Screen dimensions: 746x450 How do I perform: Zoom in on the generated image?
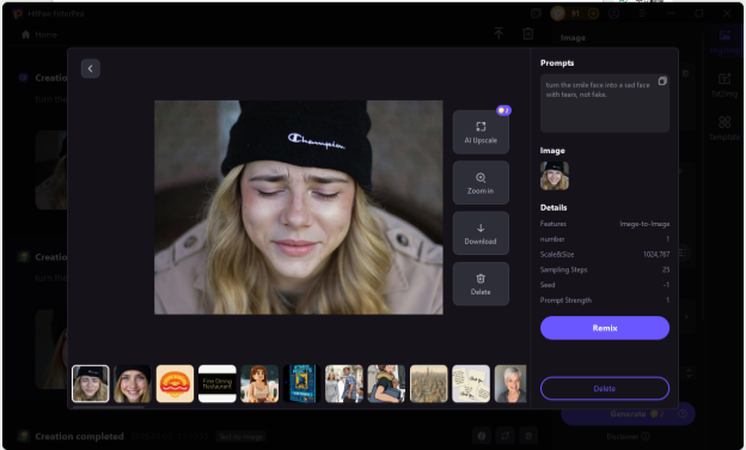tap(481, 183)
